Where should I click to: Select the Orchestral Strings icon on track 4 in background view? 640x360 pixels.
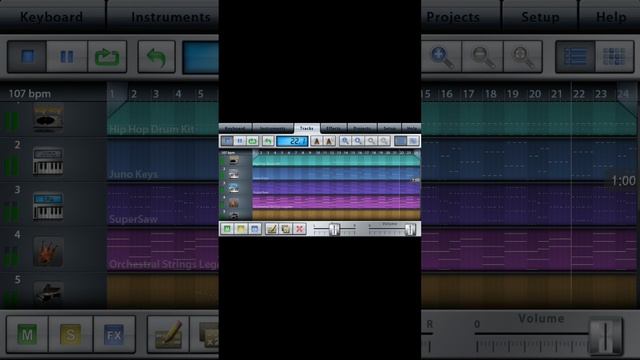click(48, 252)
